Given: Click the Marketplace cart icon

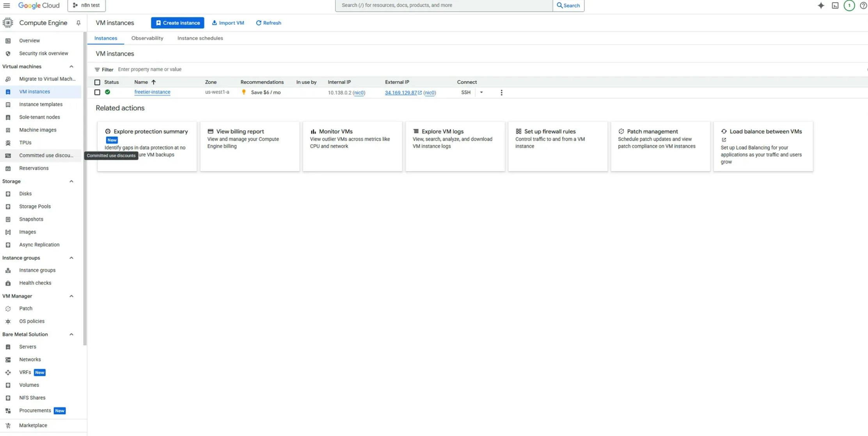Looking at the screenshot, I should coord(8,425).
